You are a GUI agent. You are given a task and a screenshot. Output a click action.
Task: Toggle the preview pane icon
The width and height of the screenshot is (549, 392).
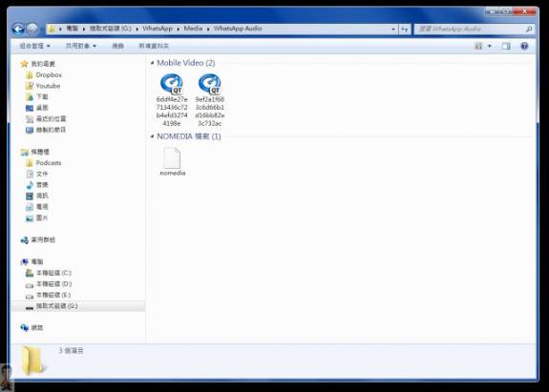tap(506, 46)
